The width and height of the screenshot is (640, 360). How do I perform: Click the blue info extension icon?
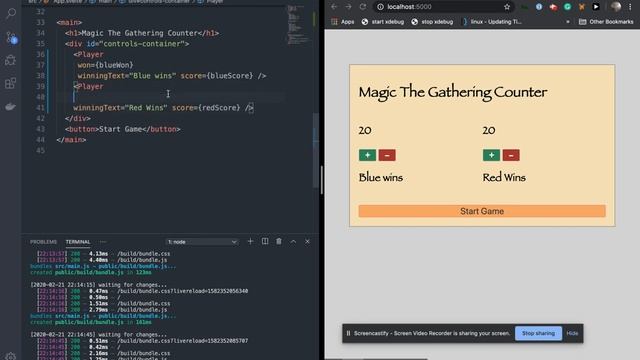(539, 7)
